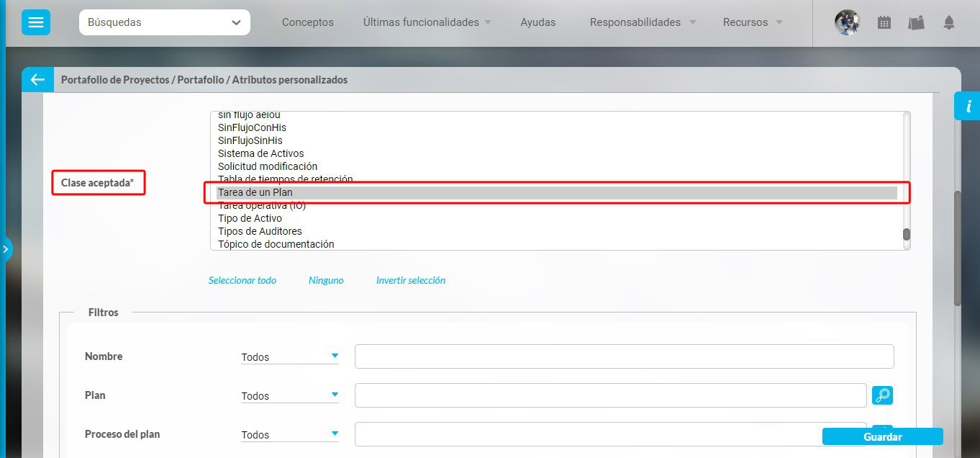980x458 pixels.
Task: Open the Responsabilidades menu
Action: (x=643, y=22)
